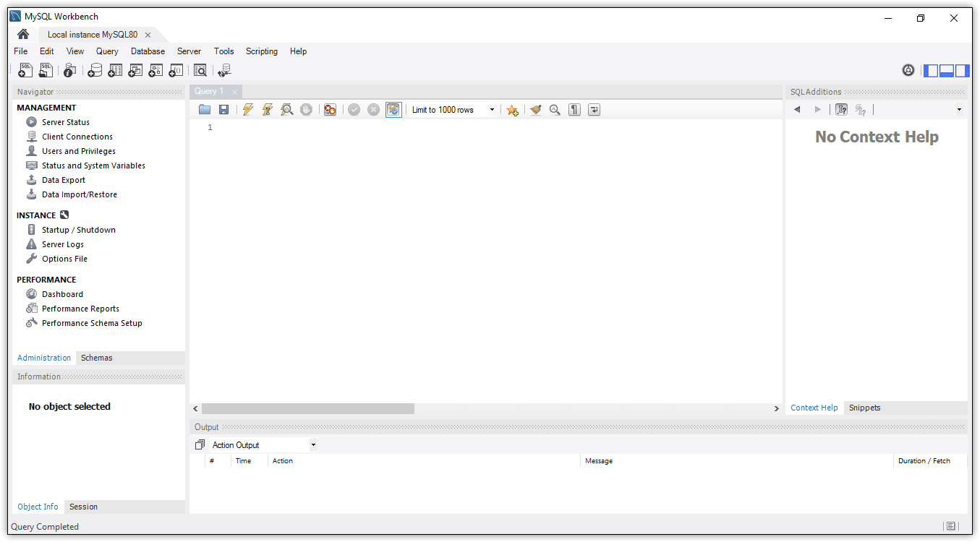
Task: Open the Database menu
Action: tap(148, 51)
